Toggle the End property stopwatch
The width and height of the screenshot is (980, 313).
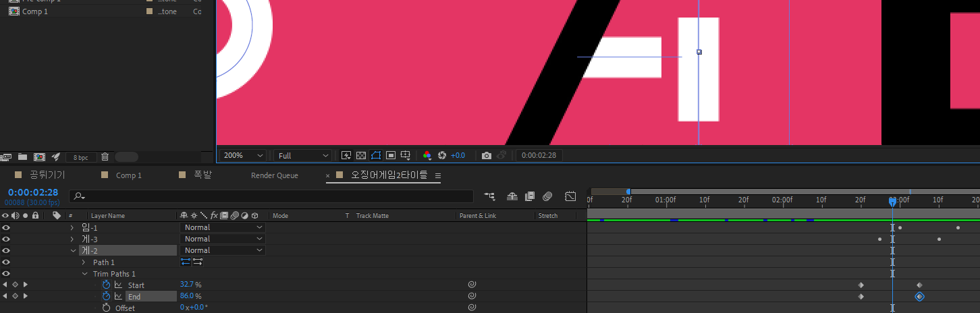click(106, 296)
